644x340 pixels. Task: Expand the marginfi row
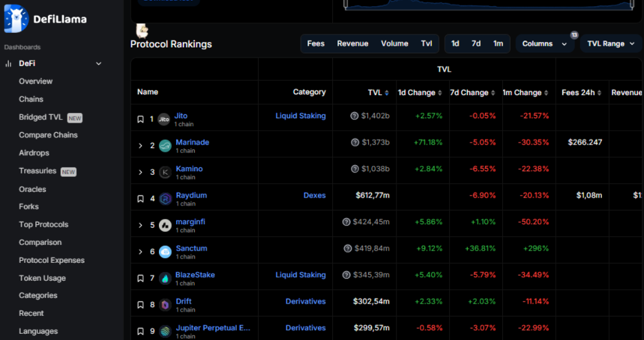[140, 226]
